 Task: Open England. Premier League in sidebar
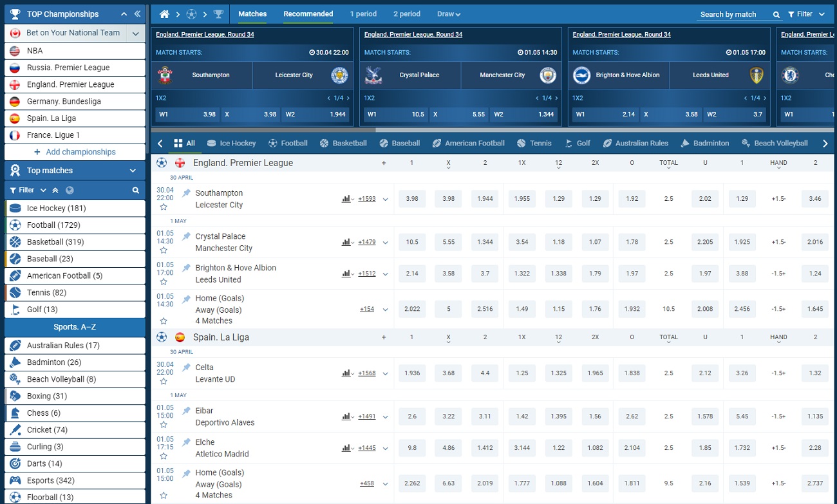point(75,84)
